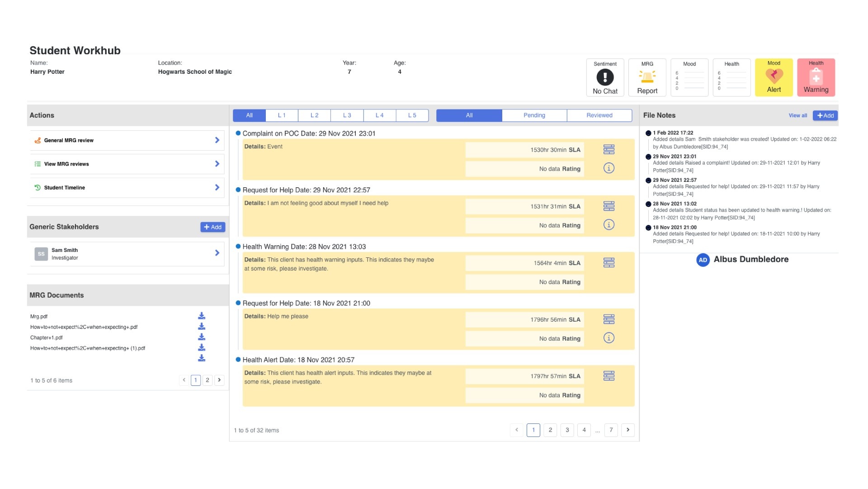This screenshot has width=868, height=489.
Task: Click info icon on Complaint on POC
Action: (609, 168)
